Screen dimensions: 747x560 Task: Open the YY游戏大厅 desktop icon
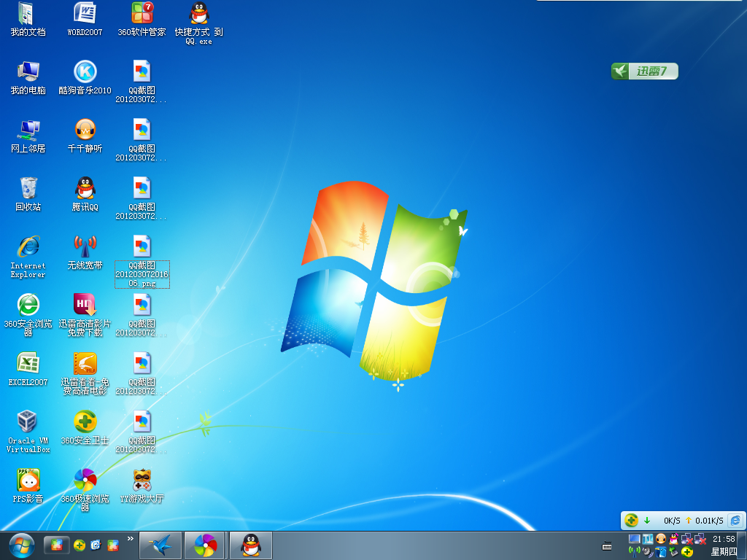tap(142, 486)
